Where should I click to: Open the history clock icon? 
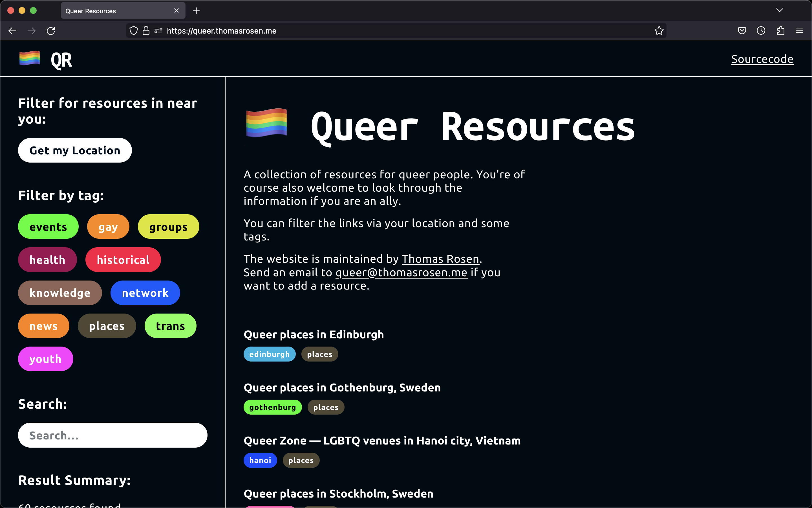(761, 31)
